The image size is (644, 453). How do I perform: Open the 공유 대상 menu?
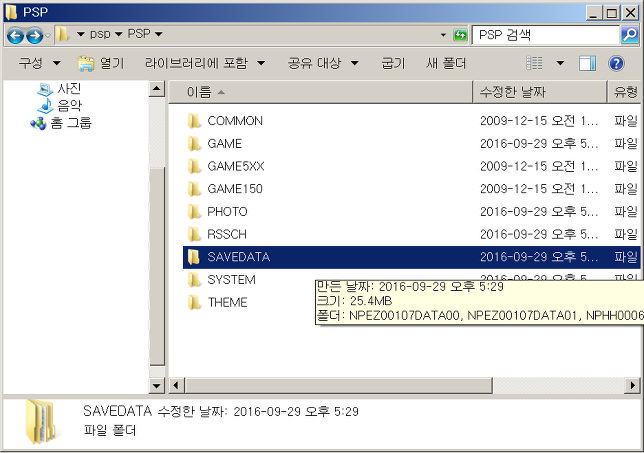[x=323, y=63]
